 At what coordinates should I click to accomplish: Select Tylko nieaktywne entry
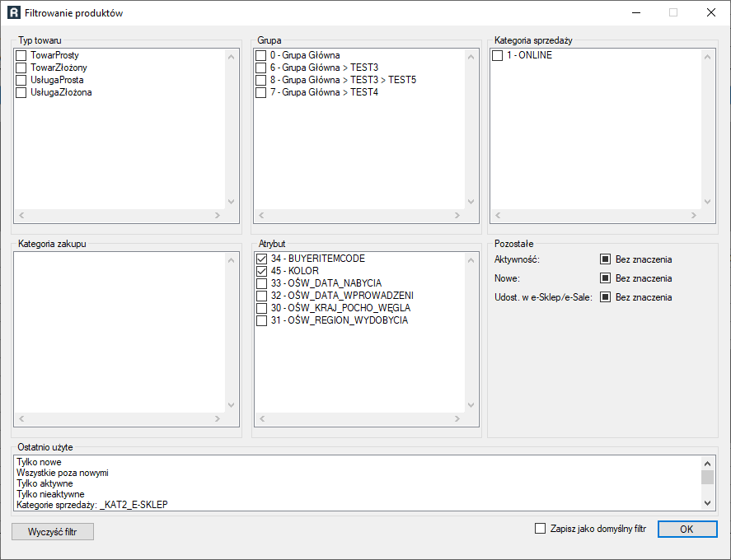click(50, 494)
